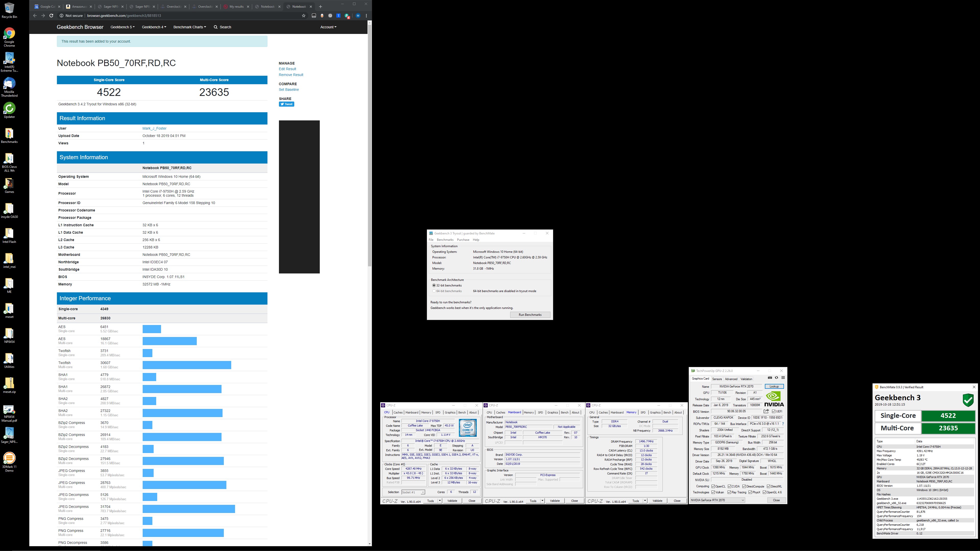Screen dimensions: 980x551
Task: Click Chrome's back arrow
Action: pos(35,16)
